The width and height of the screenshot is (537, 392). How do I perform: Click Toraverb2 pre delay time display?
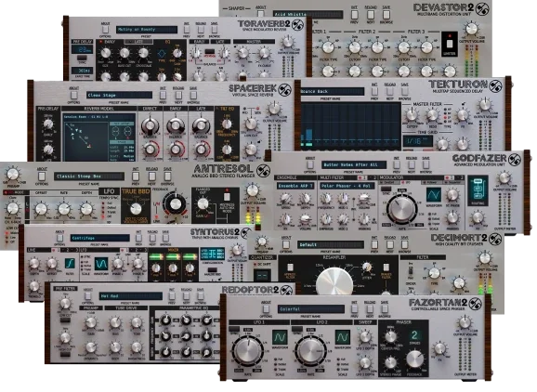click(82, 50)
